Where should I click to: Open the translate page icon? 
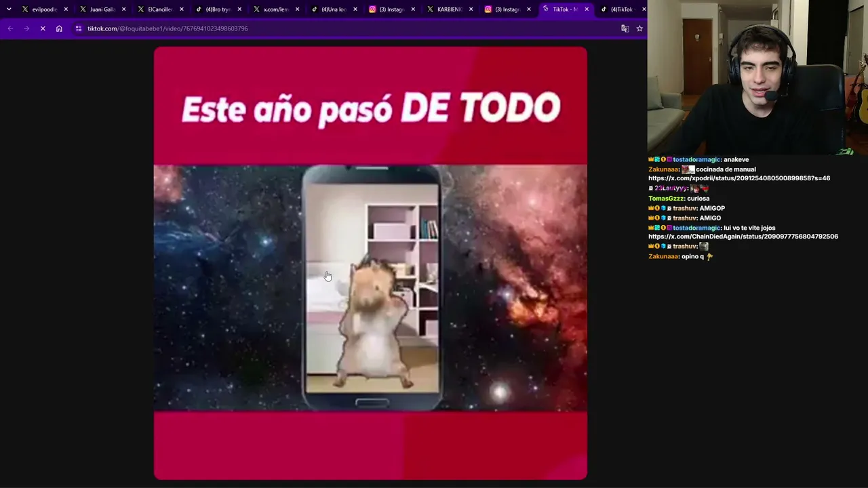click(x=625, y=28)
